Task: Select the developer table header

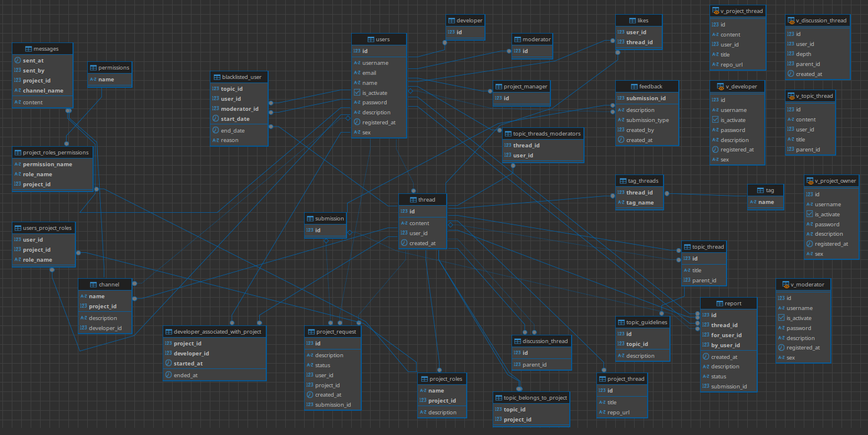Action: tap(470, 21)
